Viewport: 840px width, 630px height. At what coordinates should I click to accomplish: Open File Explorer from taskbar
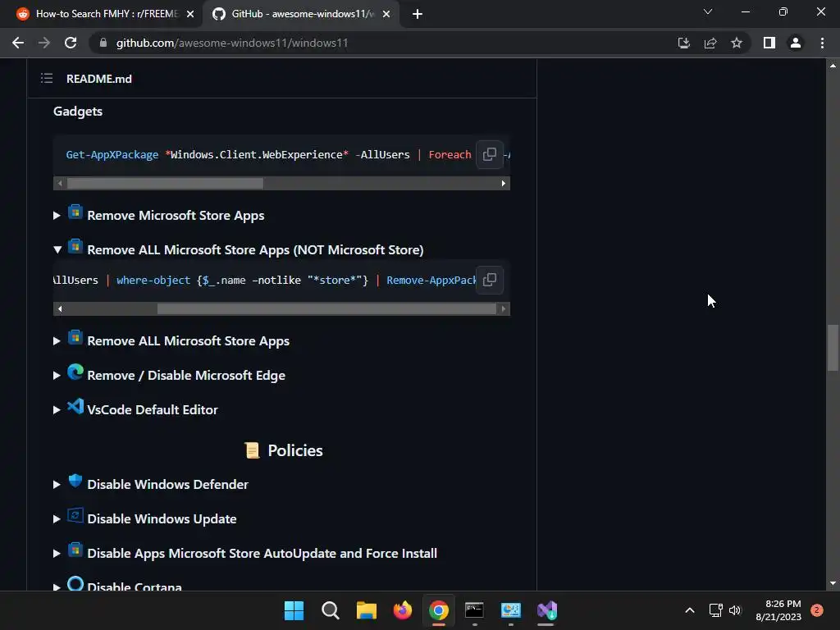click(367, 610)
